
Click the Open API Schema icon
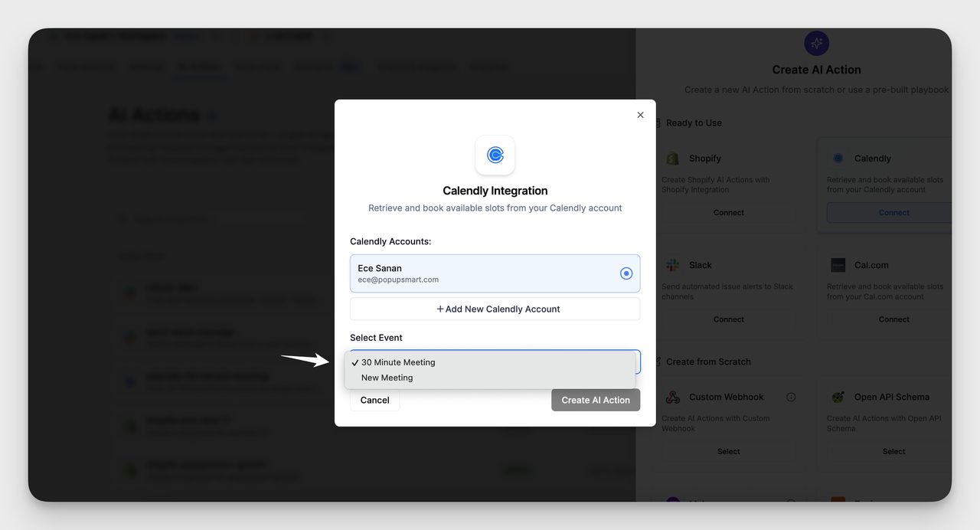click(x=838, y=397)
